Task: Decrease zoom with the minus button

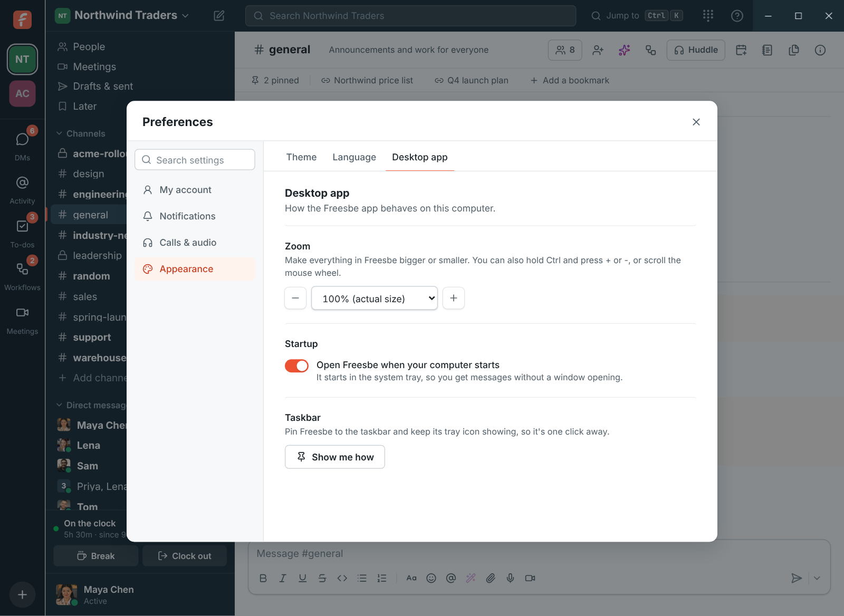Action: pos(295,298)
